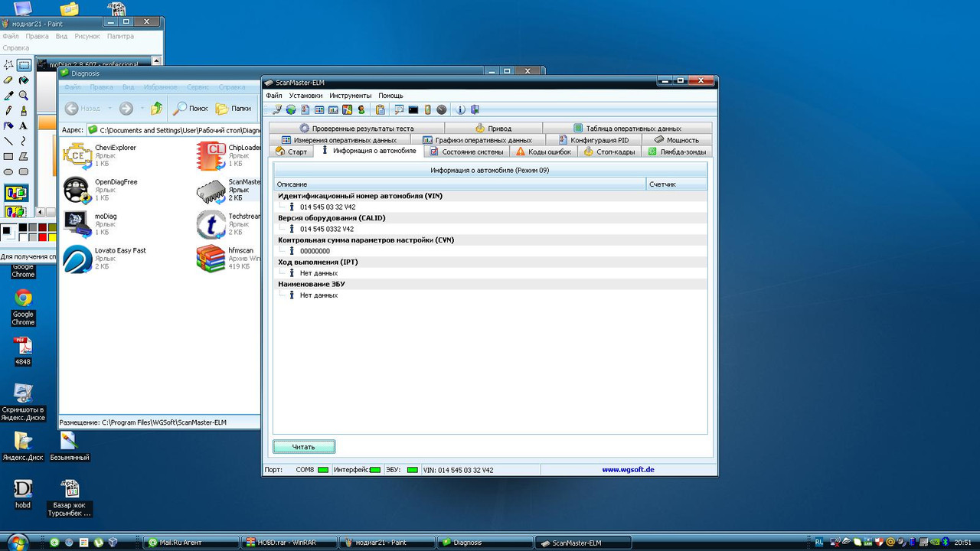
Task: Select the Pick Color eyedropper in Paint
Action: tap(9, 96)
